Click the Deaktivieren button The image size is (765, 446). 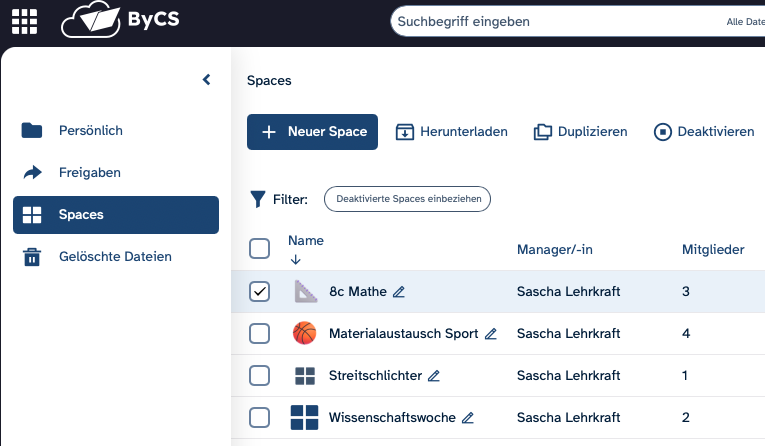pos(704,132)
